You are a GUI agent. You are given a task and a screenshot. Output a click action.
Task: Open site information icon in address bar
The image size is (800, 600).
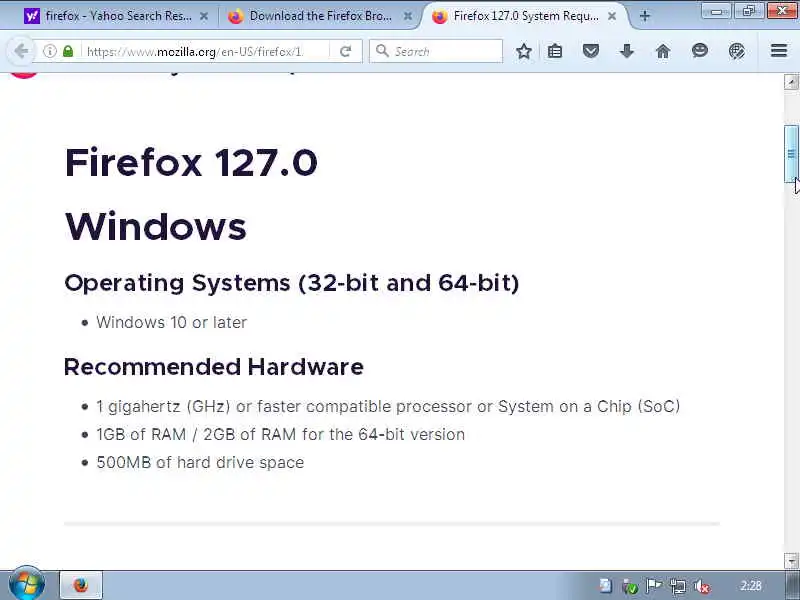click(49, 51)
